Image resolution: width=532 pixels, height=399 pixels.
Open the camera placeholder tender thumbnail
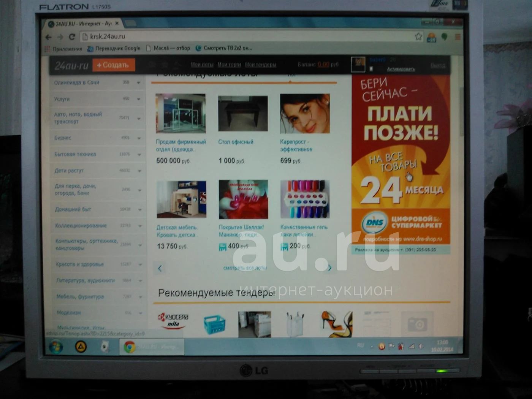click(x=417, y=324)
